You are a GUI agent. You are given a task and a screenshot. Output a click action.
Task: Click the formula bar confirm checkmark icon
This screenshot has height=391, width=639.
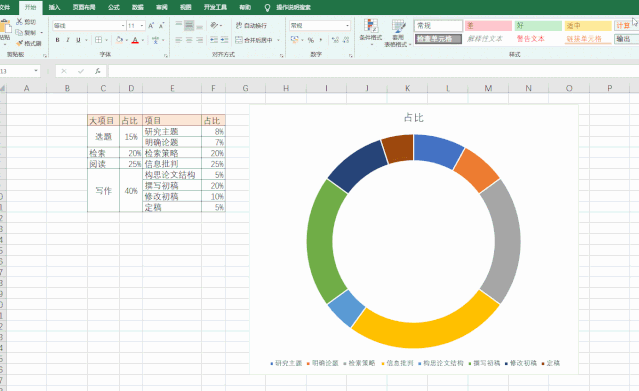[81, 71]
